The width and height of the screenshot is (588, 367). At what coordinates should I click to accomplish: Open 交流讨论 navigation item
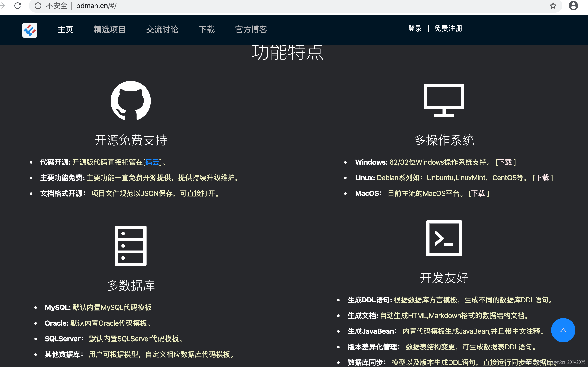pos(162,30)
